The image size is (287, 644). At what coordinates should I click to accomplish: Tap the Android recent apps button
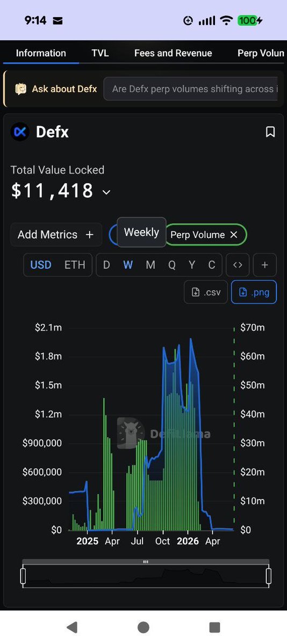pos(214,627)
